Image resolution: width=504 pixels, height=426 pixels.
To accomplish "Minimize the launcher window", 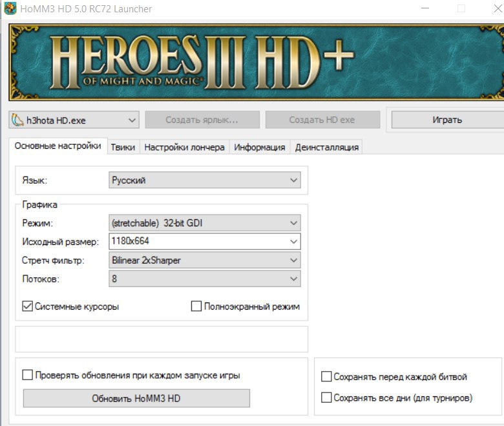I will click(425, 8).
